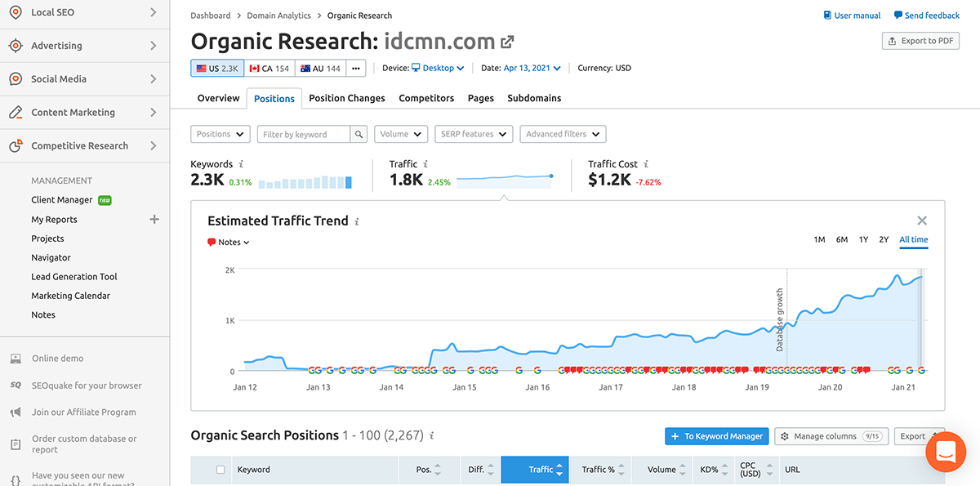Click the info icon beside Estimated Traffic Trend
The image size is (980, 486).
pos(357,221)
